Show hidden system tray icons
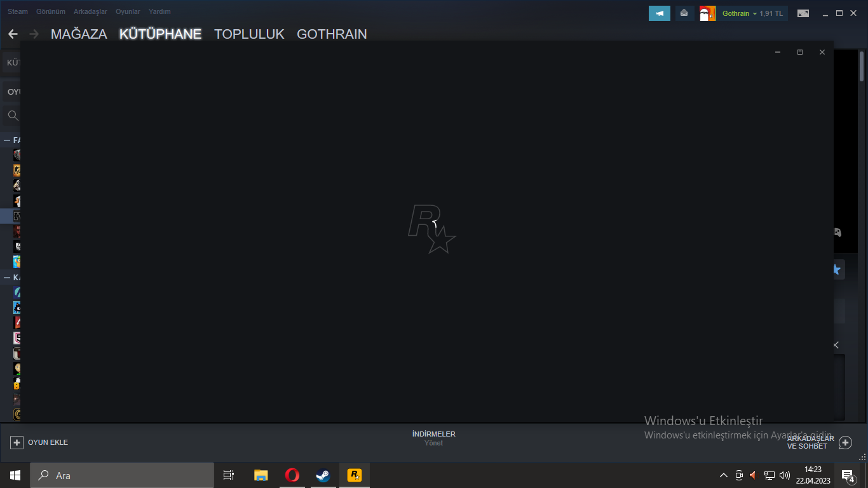 point(724,475)
